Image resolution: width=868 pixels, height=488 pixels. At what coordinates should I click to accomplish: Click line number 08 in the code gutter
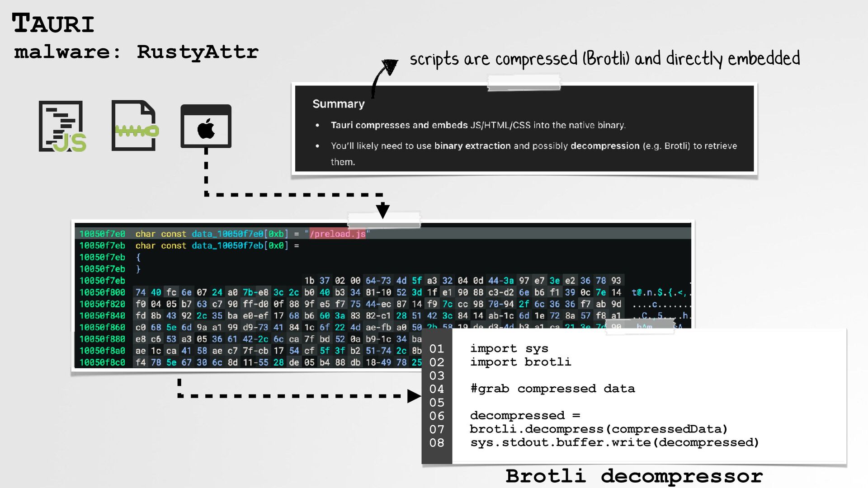click(x=437, y=443)
